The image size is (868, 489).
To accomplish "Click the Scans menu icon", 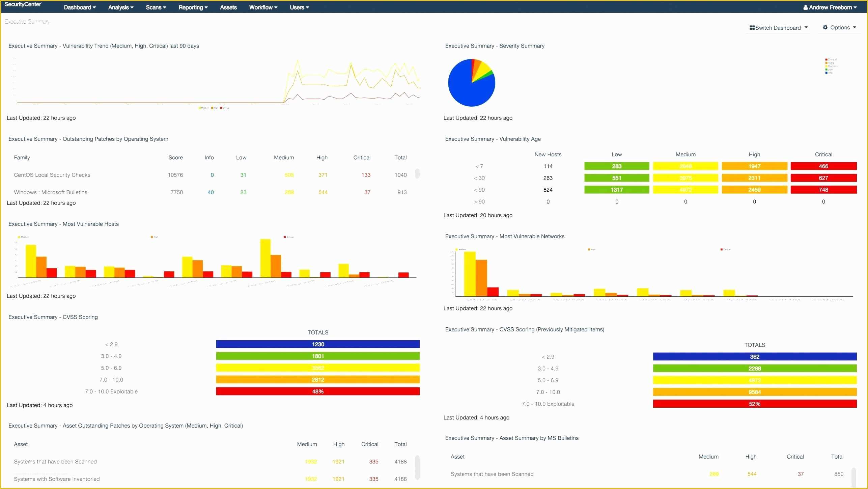I will (155, 7).
